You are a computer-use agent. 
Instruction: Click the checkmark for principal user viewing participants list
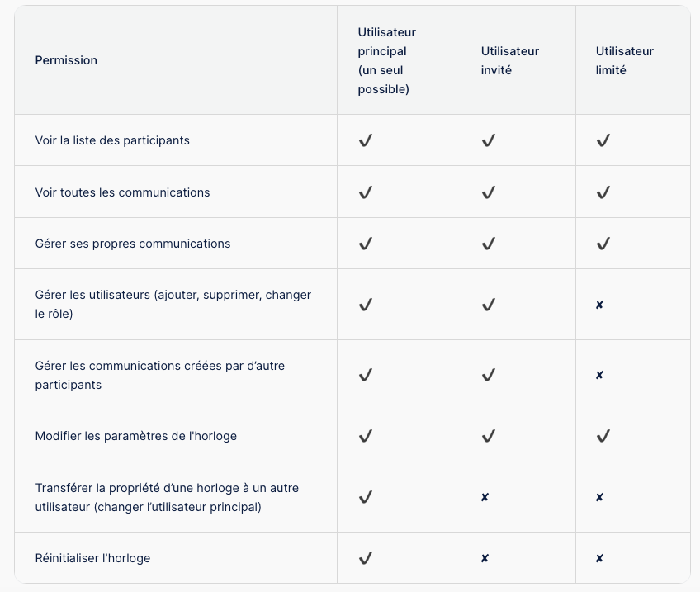click(366, 140)
